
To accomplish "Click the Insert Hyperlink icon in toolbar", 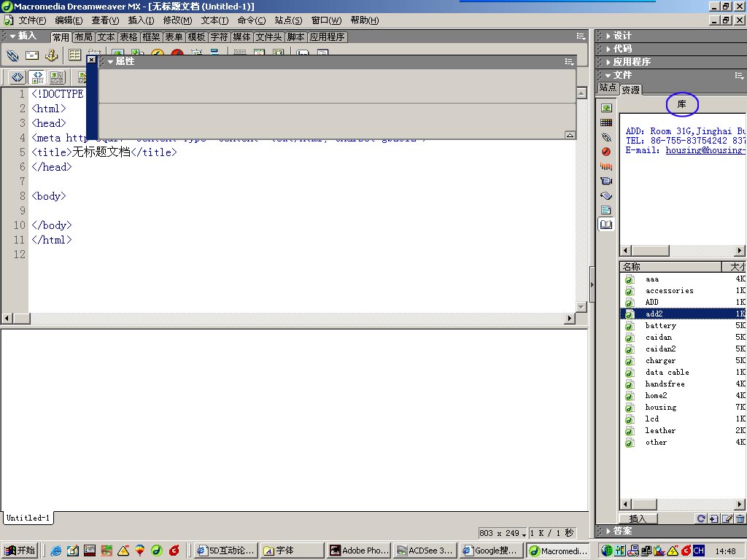I will tap(12, 55).
